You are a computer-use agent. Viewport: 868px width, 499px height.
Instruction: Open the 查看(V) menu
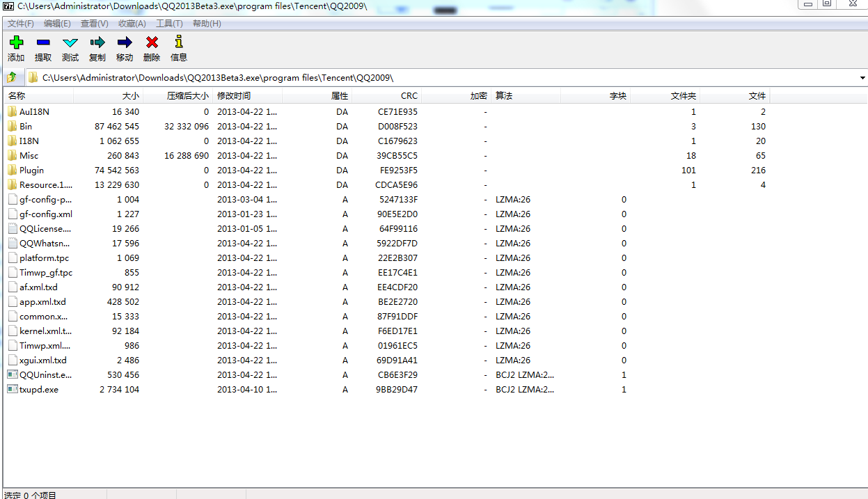click(95, 24)
